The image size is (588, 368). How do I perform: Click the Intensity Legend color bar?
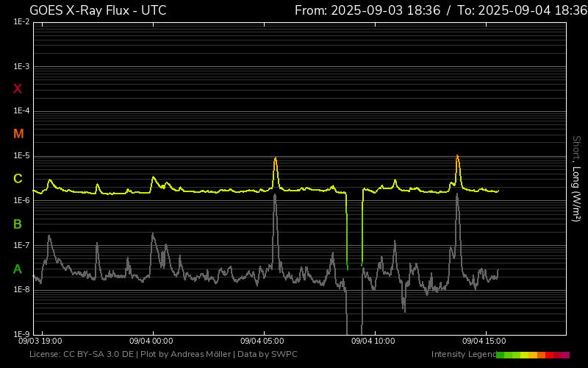(x=532, y=355)
